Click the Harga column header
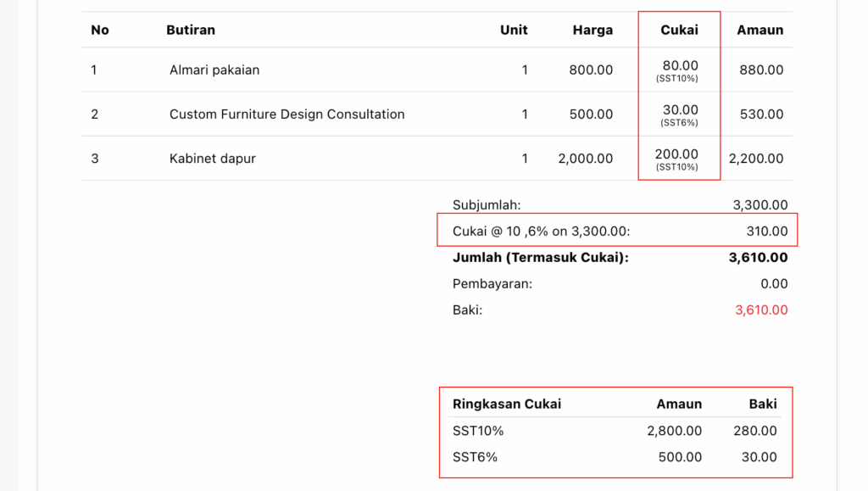The height and width of the screenshot is (491, 868). [593, 30]
